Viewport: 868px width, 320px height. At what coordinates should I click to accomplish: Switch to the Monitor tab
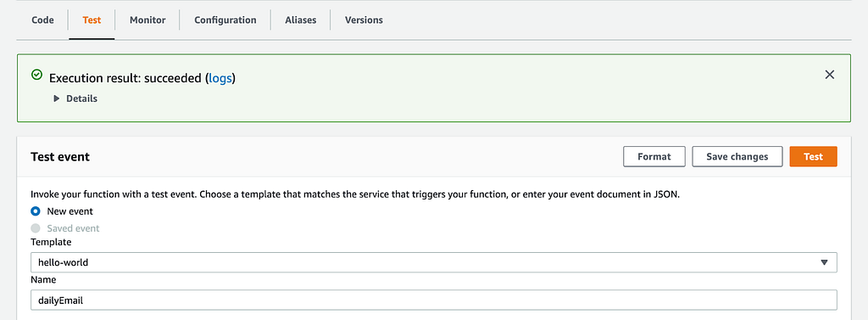click(147, 20)
